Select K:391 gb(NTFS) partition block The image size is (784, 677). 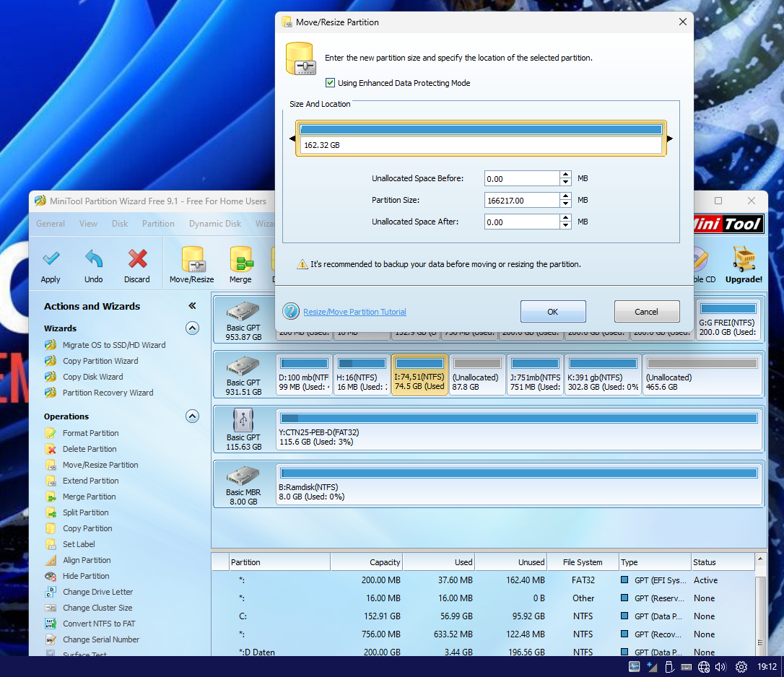(603, 375)
